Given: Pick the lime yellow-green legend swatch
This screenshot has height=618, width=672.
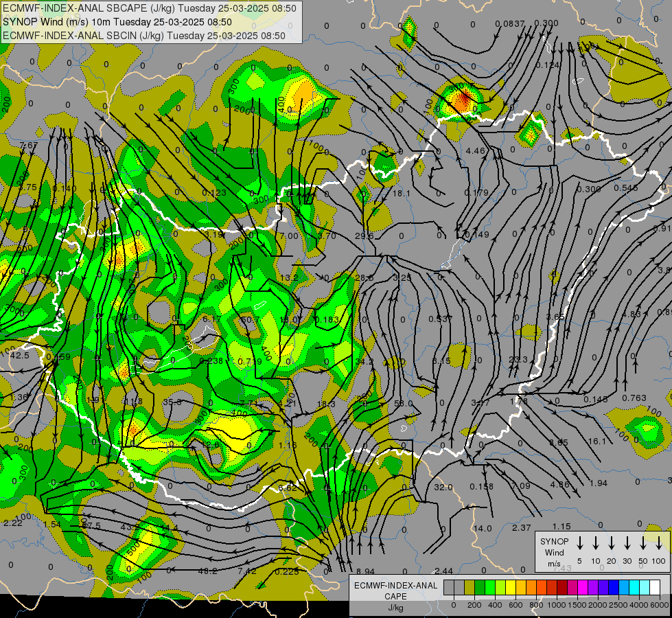Looking at the screenshot, I should coord(500,588).
